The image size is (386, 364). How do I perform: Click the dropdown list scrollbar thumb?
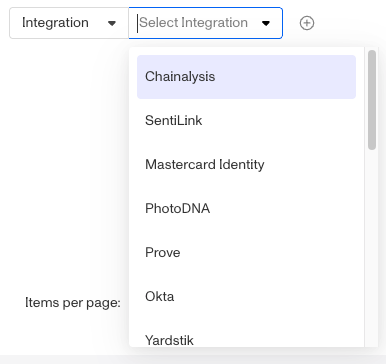pyautogui.click(x=372, y=100)
